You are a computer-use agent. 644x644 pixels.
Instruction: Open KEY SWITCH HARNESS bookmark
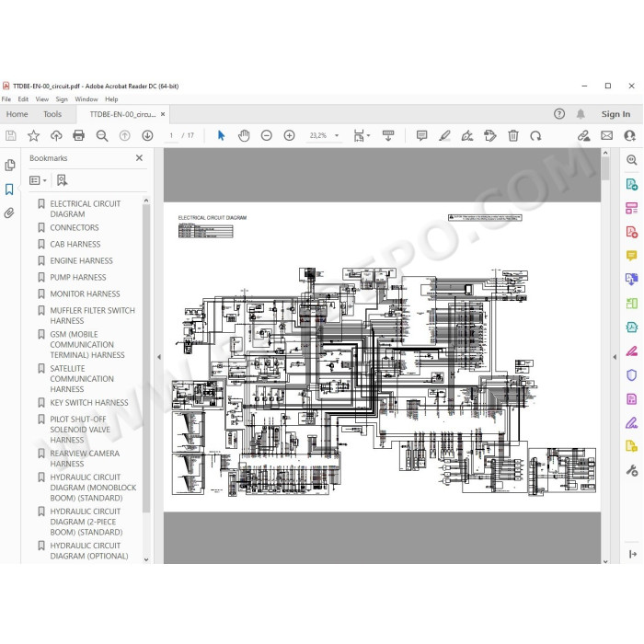click(89, 403)
